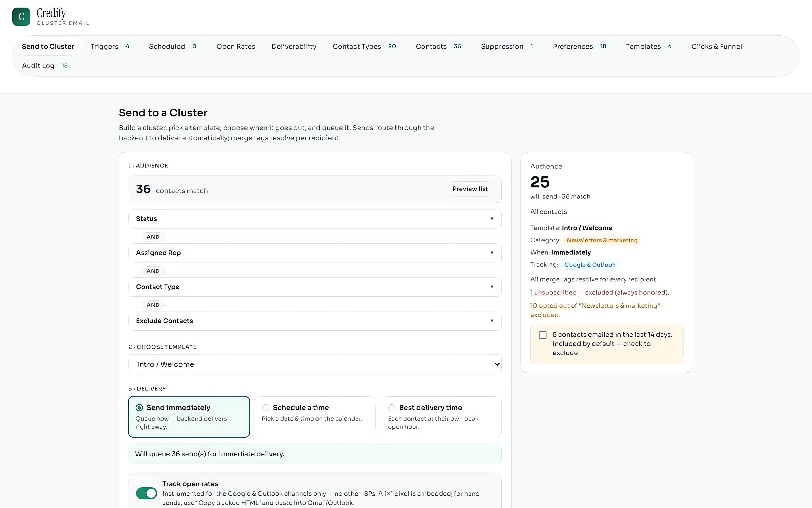Open the Clicks & Funnel tab
Viewport: 812px width, 508px height.
tap(717, 46)
